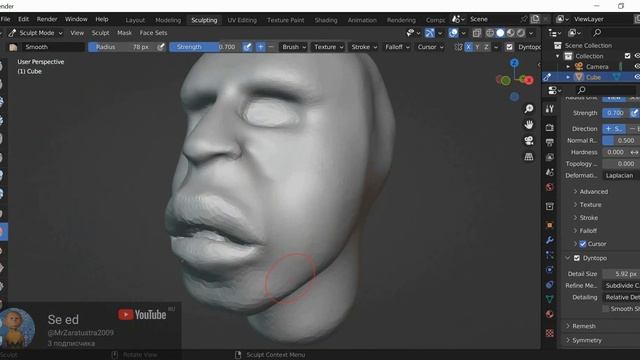Switch to the UV Editing workspace tab
640x360 pixels.
[242, 20]
